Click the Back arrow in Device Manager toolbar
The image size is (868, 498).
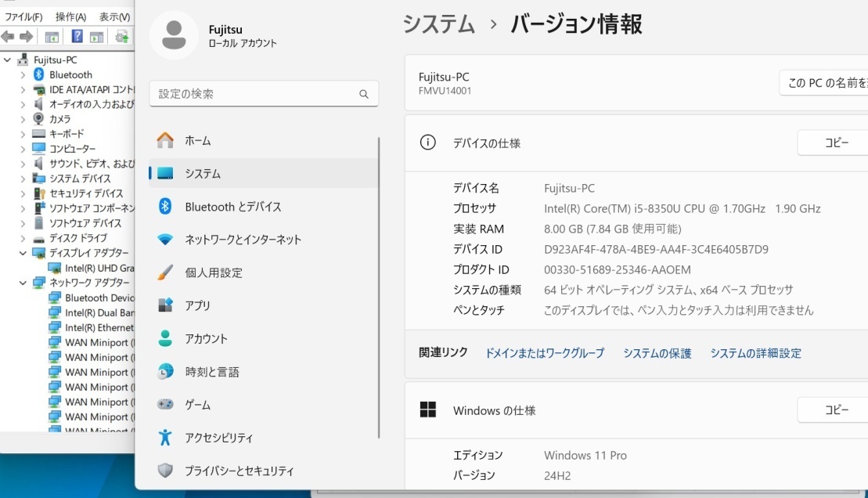click(8, 37)
